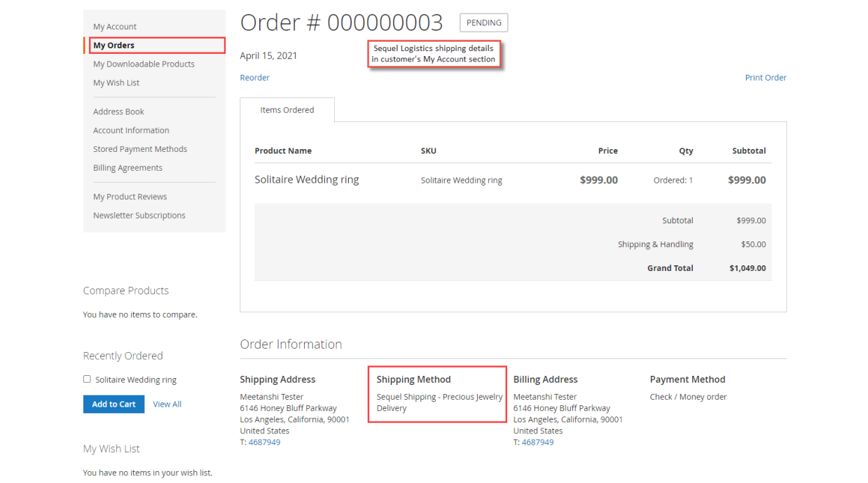Open Stored Payment Methods

[140, 149]
